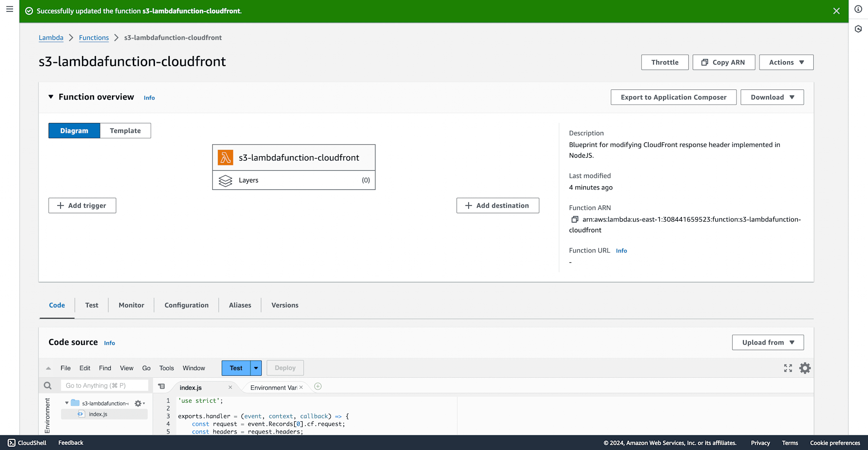The image size is (868, 450).
Task: Copy Function ARN using the copy icon
Action: [x=575, y=220]
